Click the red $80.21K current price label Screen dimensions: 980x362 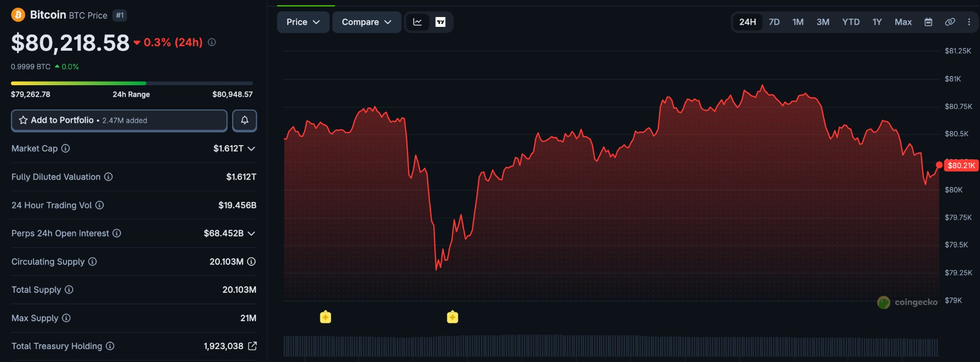(x=961, y=165)
